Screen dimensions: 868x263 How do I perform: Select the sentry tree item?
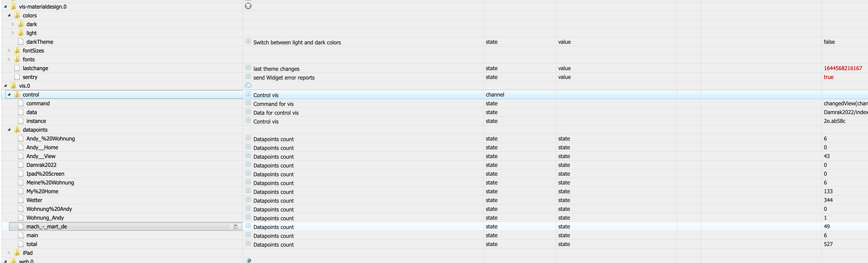point(30,77)
